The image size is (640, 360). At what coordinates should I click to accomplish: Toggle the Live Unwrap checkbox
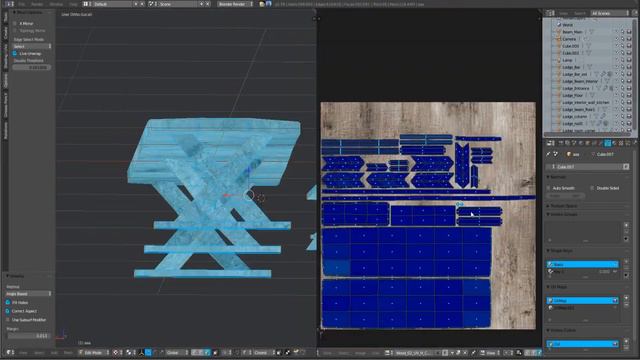point(15,53)
